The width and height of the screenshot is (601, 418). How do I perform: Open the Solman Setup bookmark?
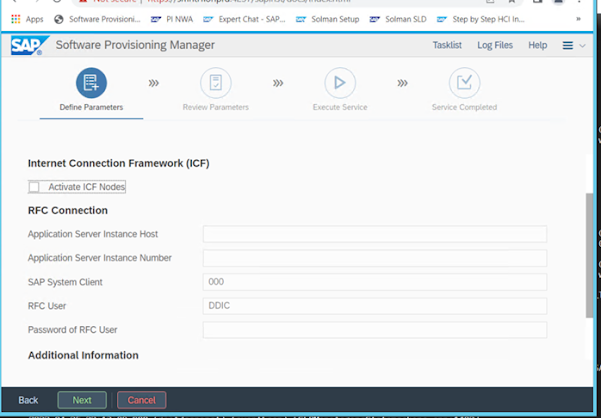[x=327, y=19]
